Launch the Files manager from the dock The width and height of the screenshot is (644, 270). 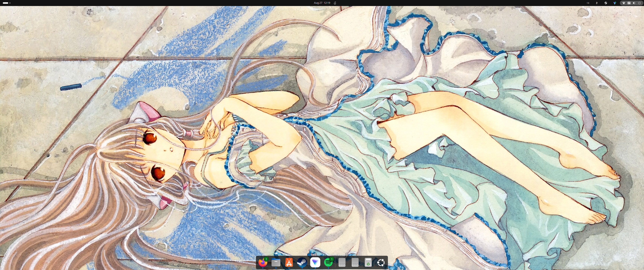pyautogui.click(x=276, y=262)
